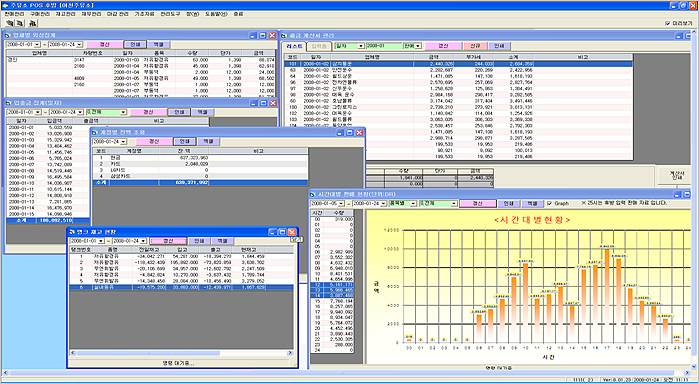This screenshot has width=699, height=384.
Task: Switch to the 리스트 tab in 세금 계산서 관리
Action: pyautogui.click(x=295, y=46)
